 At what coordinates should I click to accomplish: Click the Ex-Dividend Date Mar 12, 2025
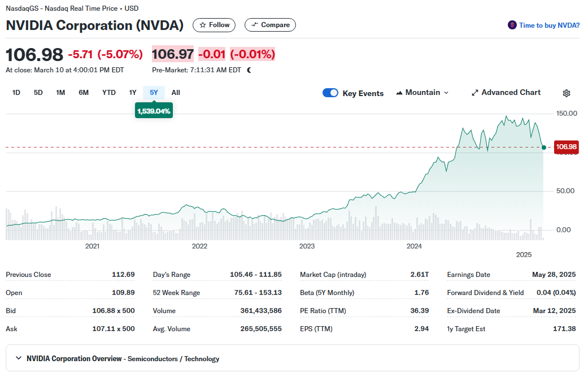coord(554,311)
